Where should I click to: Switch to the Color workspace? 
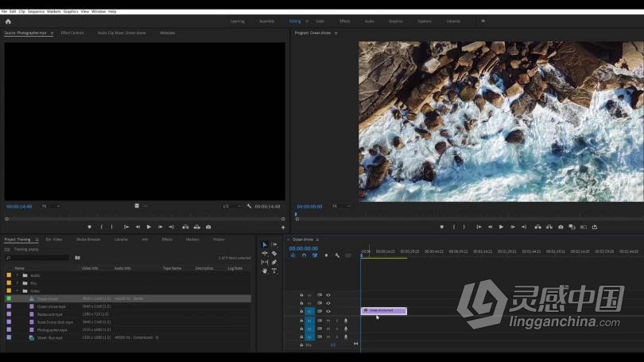point(320,21)
